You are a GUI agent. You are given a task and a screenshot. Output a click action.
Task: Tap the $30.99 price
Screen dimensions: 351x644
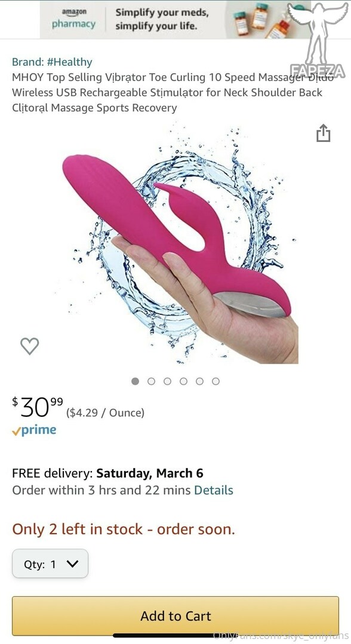(38, 406)
